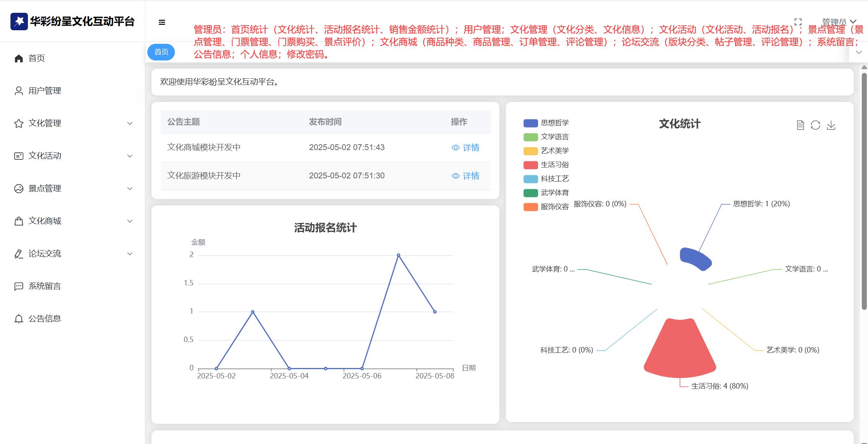
Task: Click the bell icon for 公告信息
Action: coord(19,319)
